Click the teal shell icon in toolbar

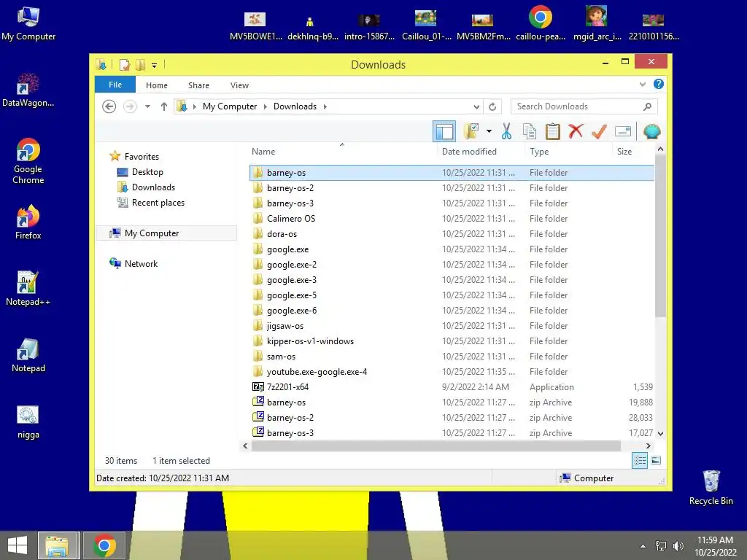coord(651,131)
